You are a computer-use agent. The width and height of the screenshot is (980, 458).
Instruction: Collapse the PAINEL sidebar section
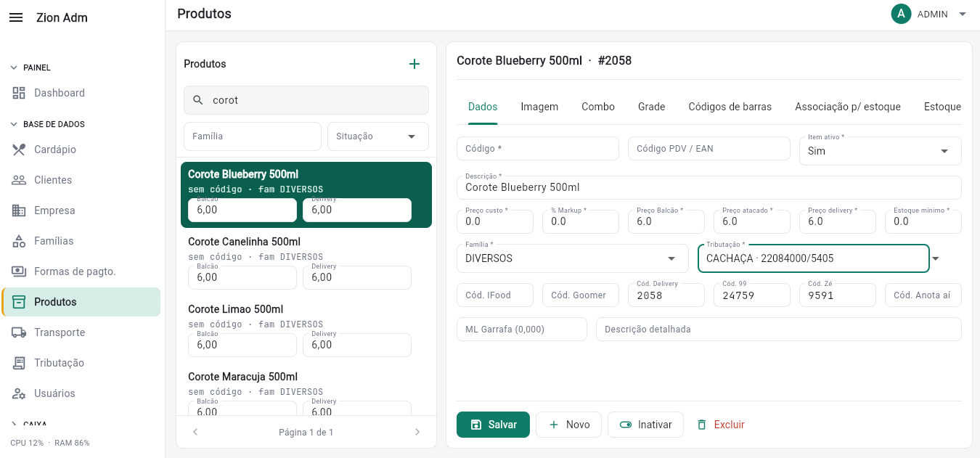30,68
